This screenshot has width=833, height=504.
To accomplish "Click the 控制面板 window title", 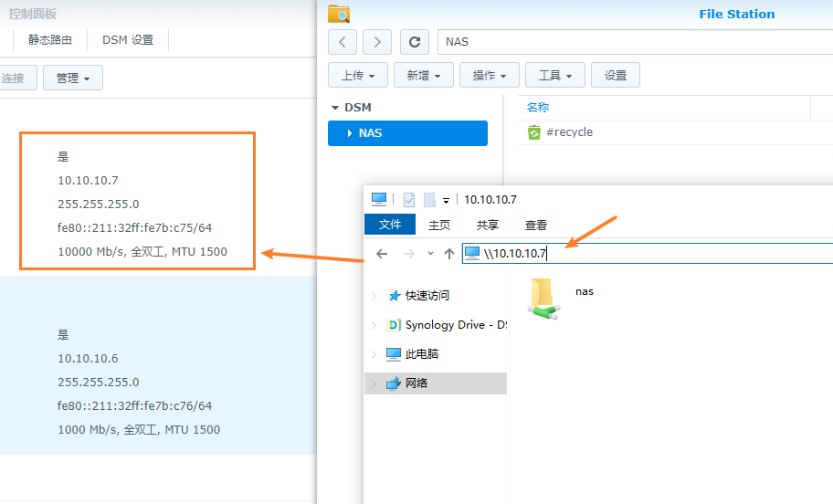I will pyautogui.click(x=32, y=14).
